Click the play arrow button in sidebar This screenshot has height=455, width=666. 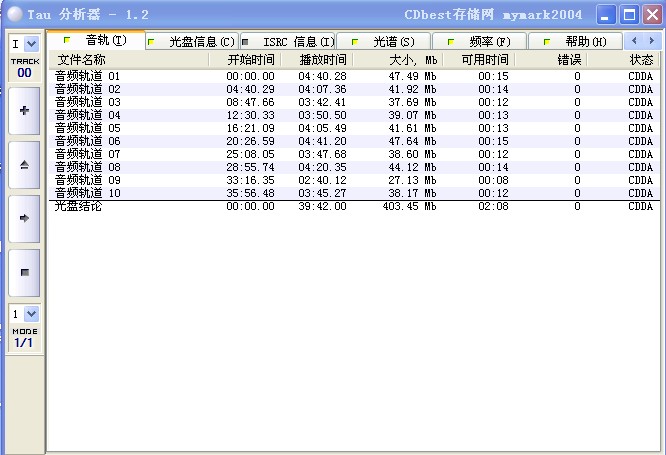click(x=24, y=218)
